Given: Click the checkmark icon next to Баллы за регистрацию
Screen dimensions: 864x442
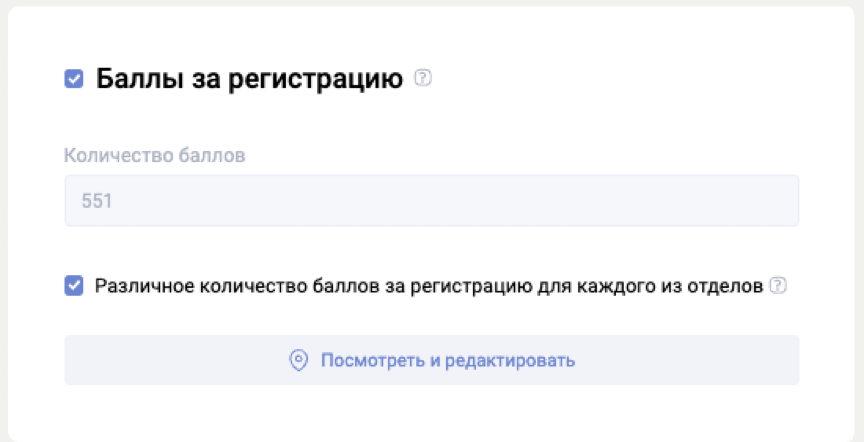Looking at the screenshot, I should (x=74, y=79).
